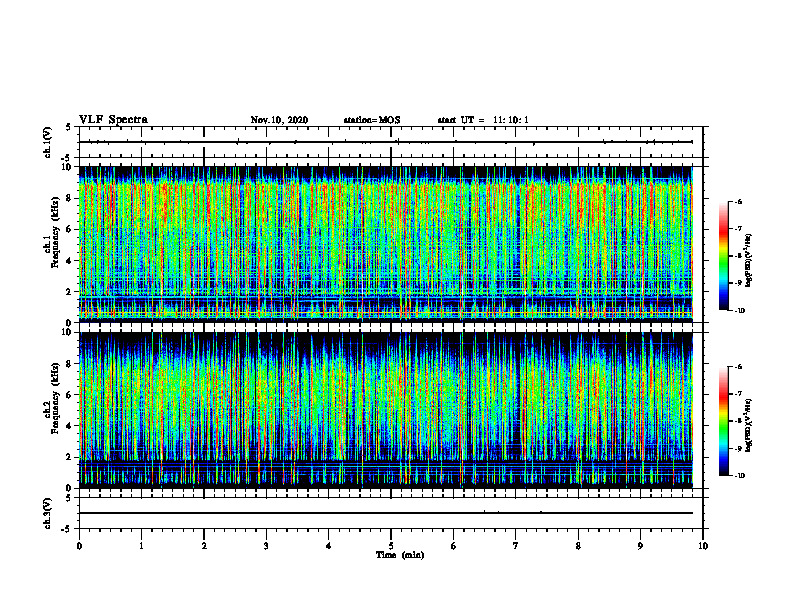Click the "-8" label on ch.1 color bar
The image size is (792, 612).
738,256
